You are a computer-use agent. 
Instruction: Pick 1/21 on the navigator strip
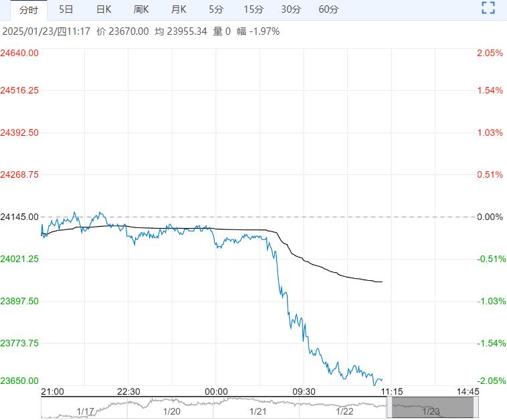pos(258,412)
